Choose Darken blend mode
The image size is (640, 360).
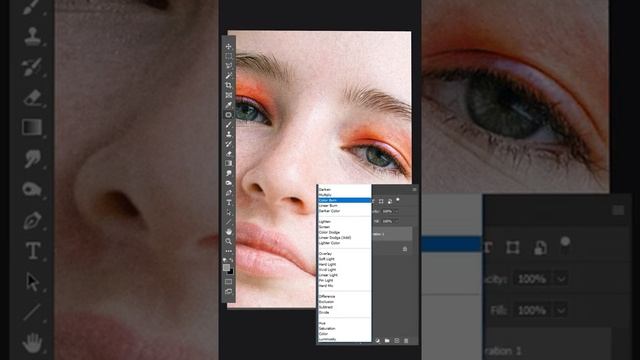coord(324,190)
